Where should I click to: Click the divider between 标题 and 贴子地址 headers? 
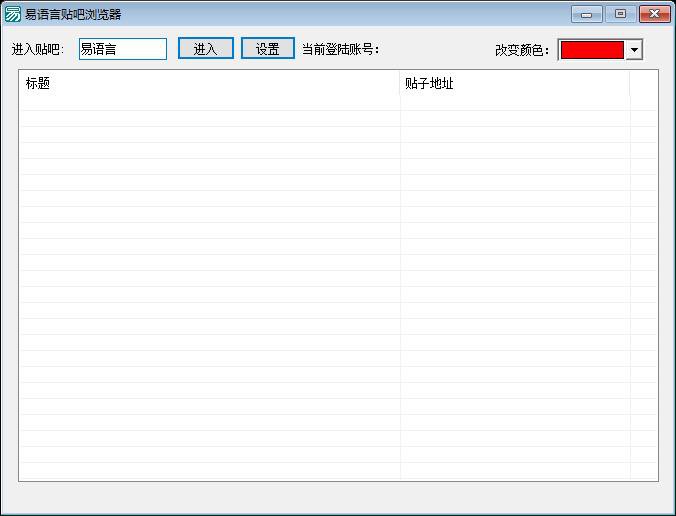(400, 84)
